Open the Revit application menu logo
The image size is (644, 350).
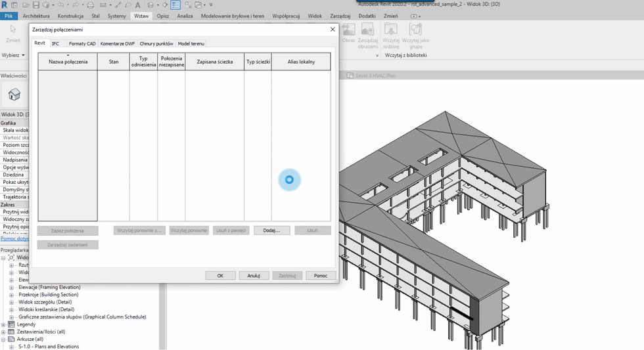pyautogui.click(x=4, y=5)
